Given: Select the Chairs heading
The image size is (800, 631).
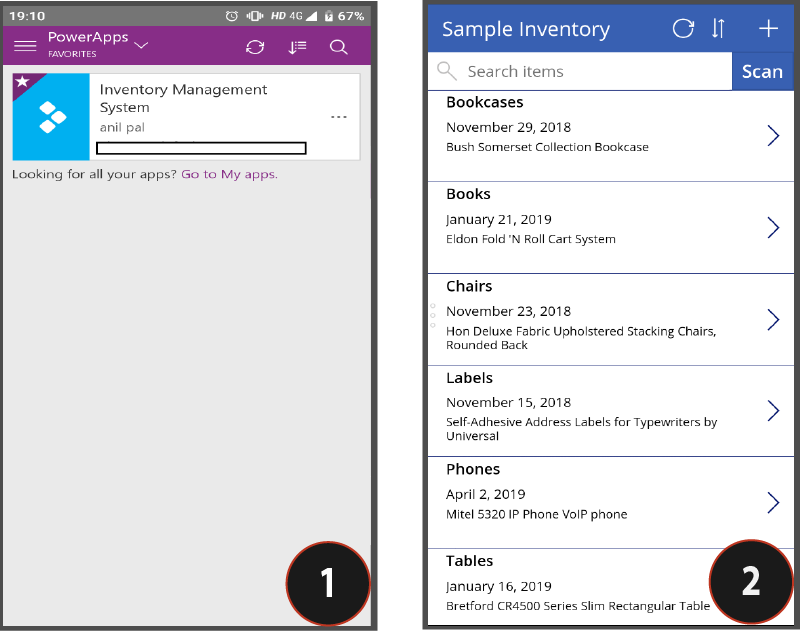Looking at the screenshot, I should point(469,286).
